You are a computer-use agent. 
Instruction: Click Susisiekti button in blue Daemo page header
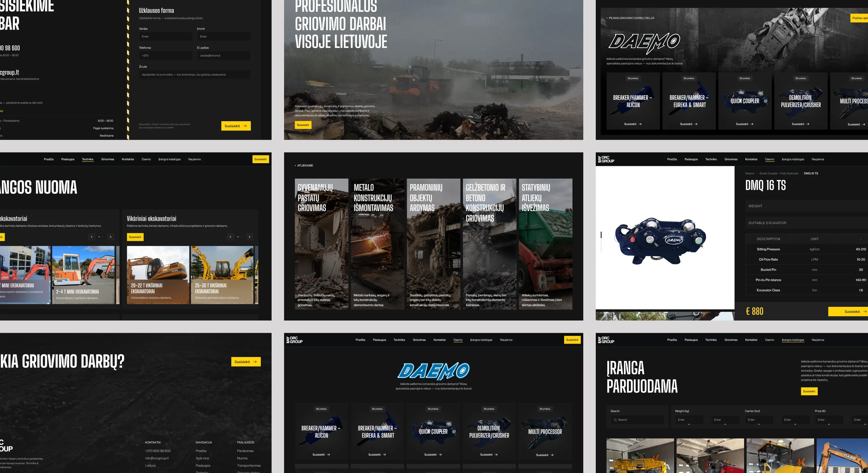point(572,340)
